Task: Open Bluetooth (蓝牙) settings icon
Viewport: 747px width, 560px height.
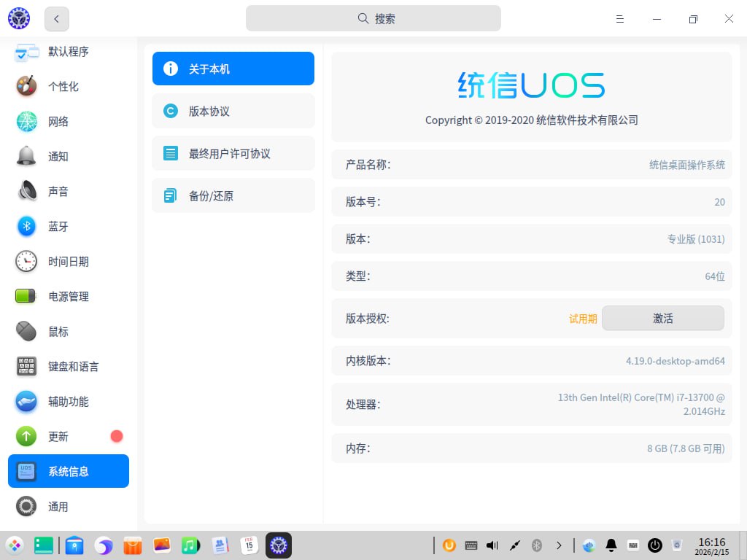Action: click(x=26, y=227)
